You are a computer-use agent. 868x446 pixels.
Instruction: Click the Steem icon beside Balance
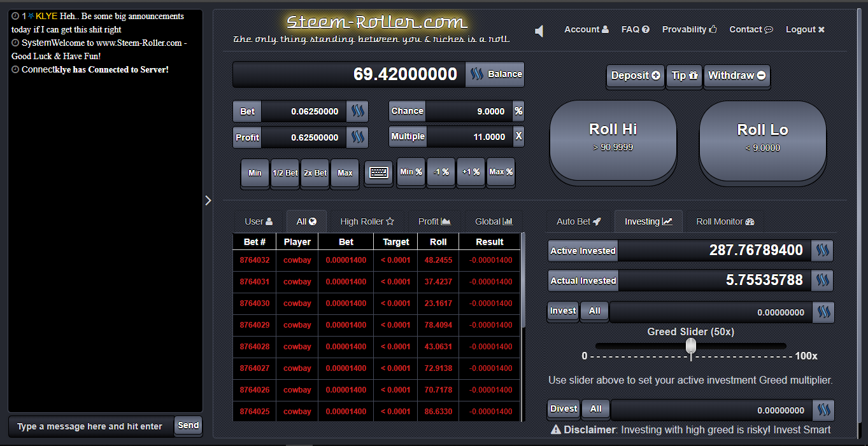tap(476, 74)
